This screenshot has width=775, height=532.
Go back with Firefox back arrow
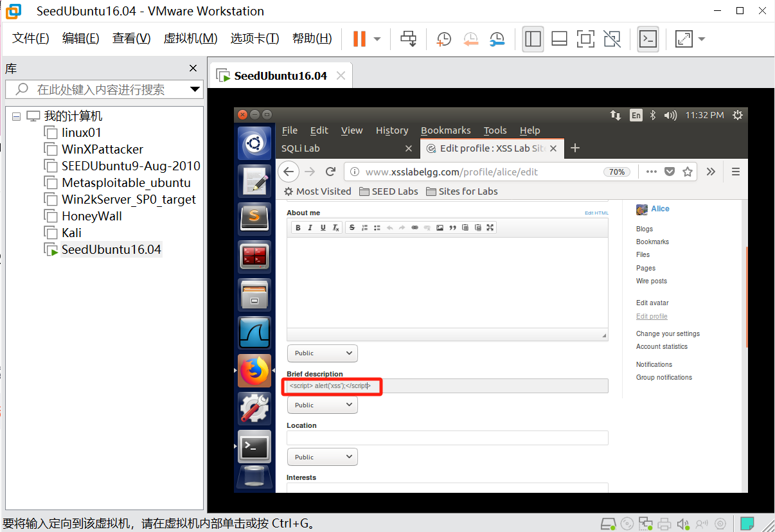289,172
